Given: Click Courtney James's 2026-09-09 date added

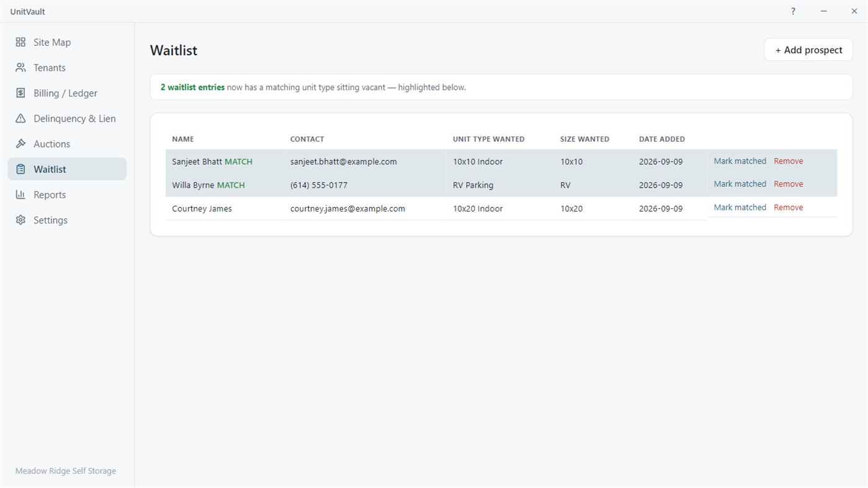Looking at the screenshot, I should 661,209.
